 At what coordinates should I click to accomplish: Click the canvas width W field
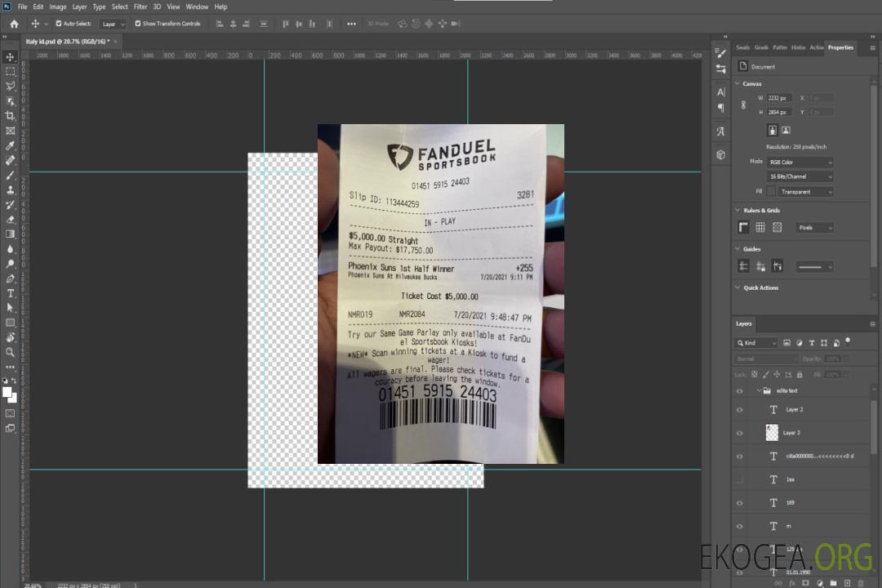(x=780, y=98)
